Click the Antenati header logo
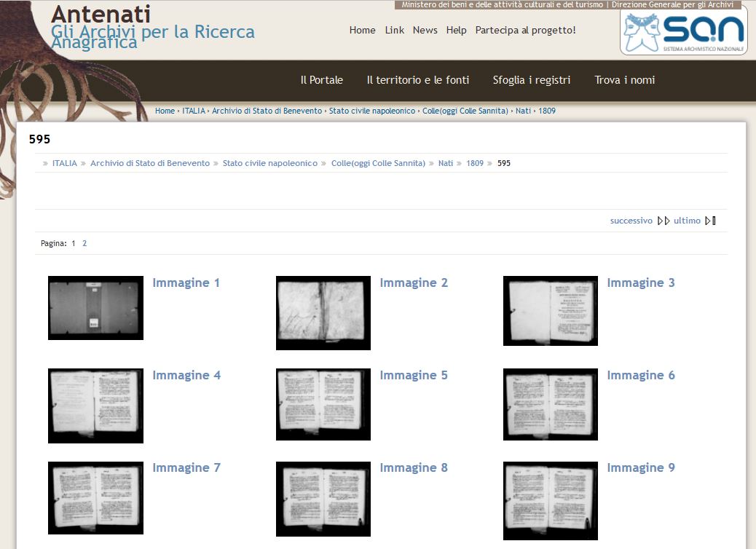 pyautogui.click(x=102, y=15)
